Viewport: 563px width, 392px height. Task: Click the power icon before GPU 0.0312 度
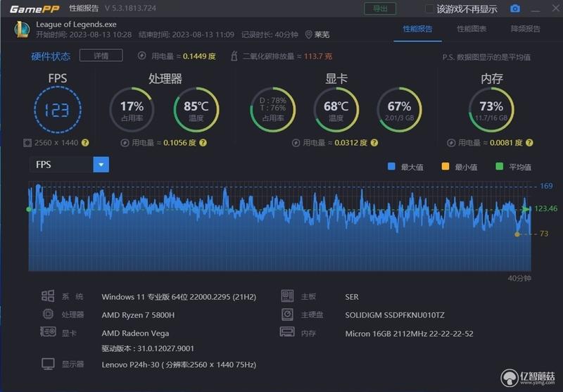click(x=296, y=143)
